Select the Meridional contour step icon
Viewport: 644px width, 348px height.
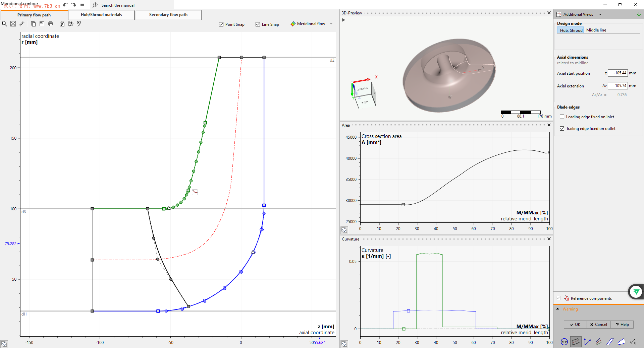(x=576, y=342)
